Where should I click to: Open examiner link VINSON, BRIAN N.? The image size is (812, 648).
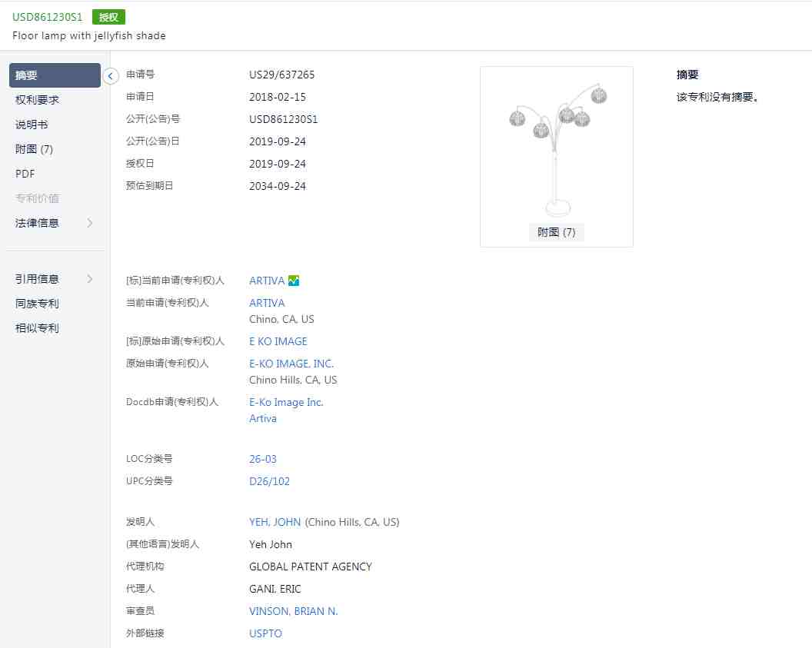tap(294, 611)
